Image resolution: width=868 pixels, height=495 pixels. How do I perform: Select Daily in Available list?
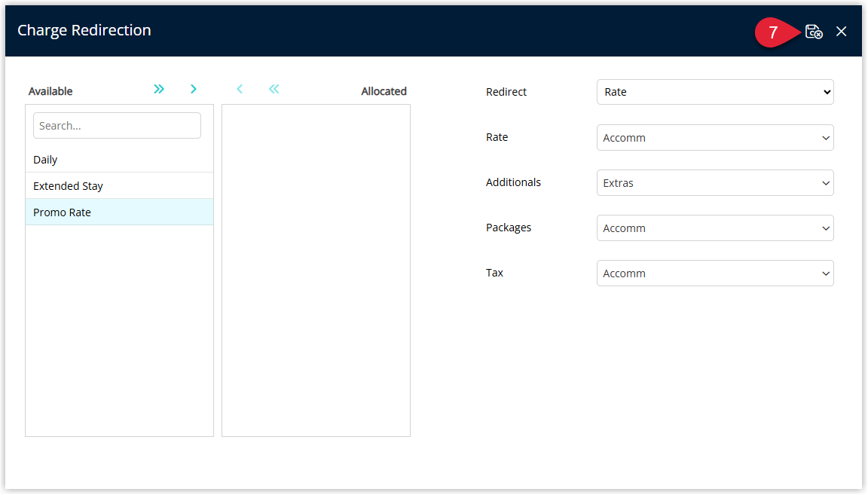click(x=119, y=160)
